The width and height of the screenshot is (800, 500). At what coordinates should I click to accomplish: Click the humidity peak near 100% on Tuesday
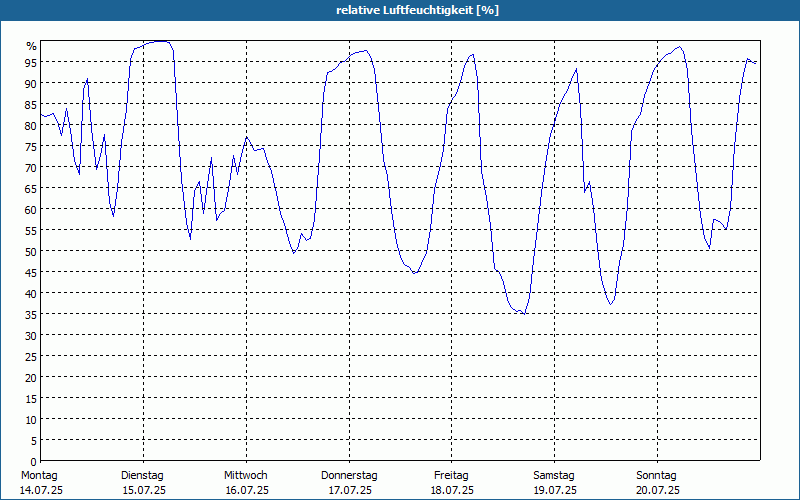coord(161,41)
